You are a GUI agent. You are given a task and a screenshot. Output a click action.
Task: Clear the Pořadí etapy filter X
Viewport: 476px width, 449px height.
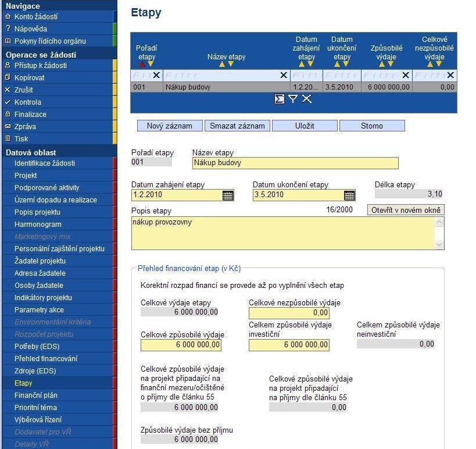point(157,75)
